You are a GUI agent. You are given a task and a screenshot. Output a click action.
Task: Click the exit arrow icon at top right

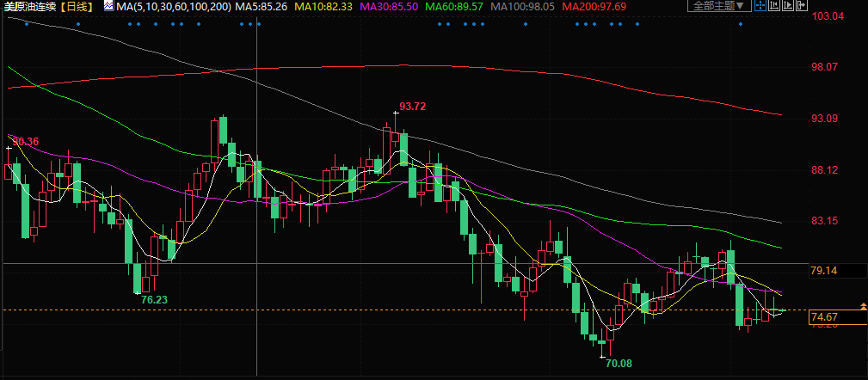802,5
